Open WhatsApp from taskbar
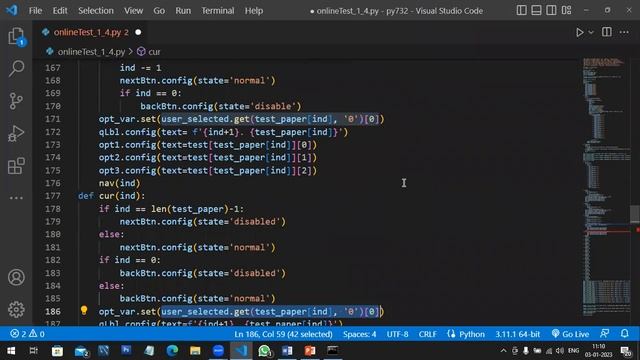The image size is (640, 360). 264,351
